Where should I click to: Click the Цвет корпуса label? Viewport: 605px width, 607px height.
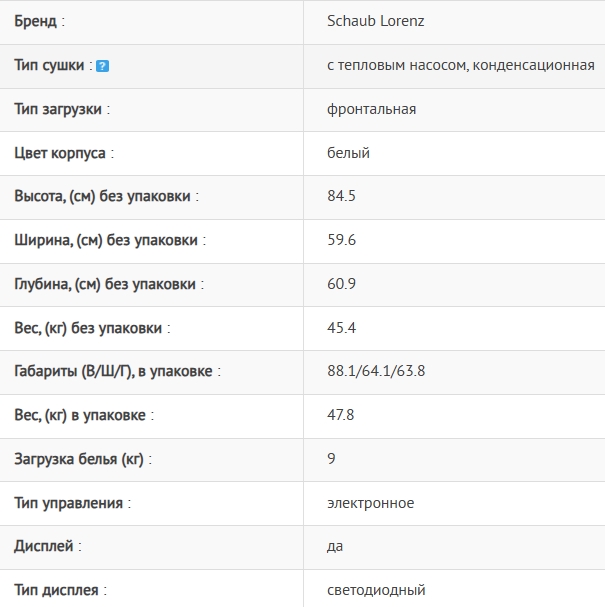coord(64,153)
